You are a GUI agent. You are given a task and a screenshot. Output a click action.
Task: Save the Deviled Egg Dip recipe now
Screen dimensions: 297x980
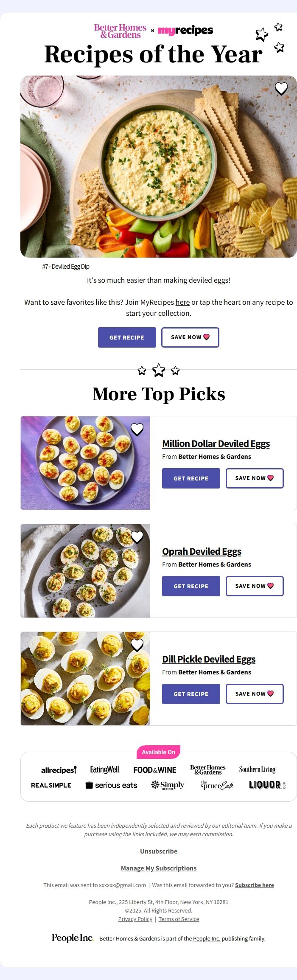[190, 337]
